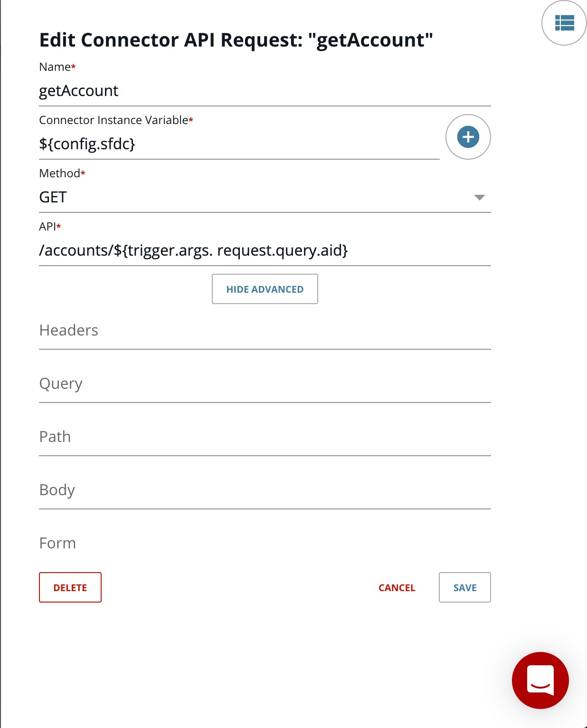The width and height of the screenshot is (587, 728).
Task: Click into the Body field
Action: (265, 490)
